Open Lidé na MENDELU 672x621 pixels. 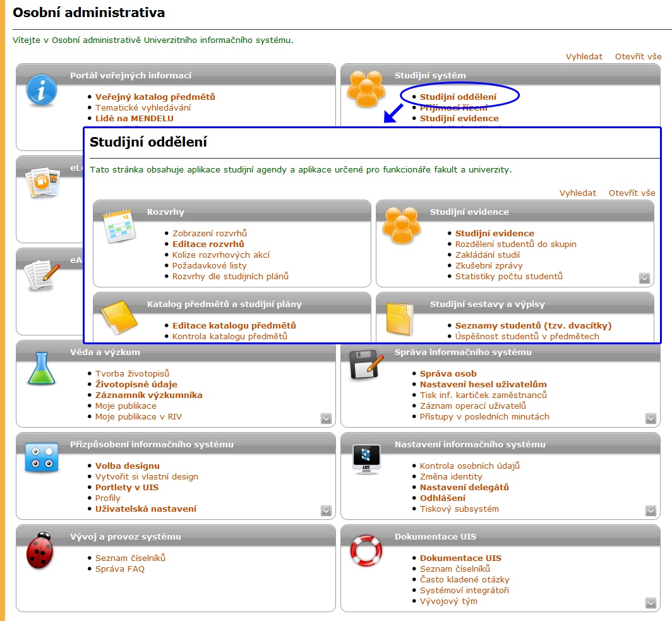pyautogui.click(x=134, y=118)
